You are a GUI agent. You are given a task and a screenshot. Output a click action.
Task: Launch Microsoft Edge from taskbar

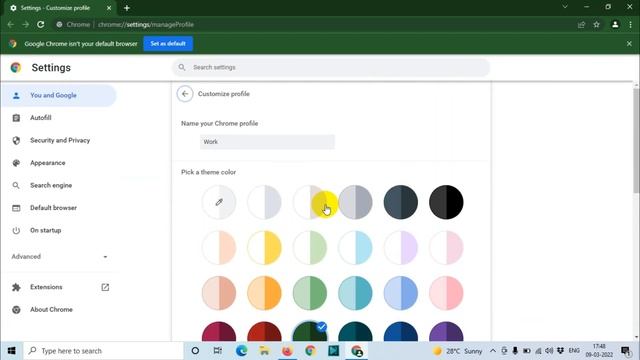pos(241,351)
